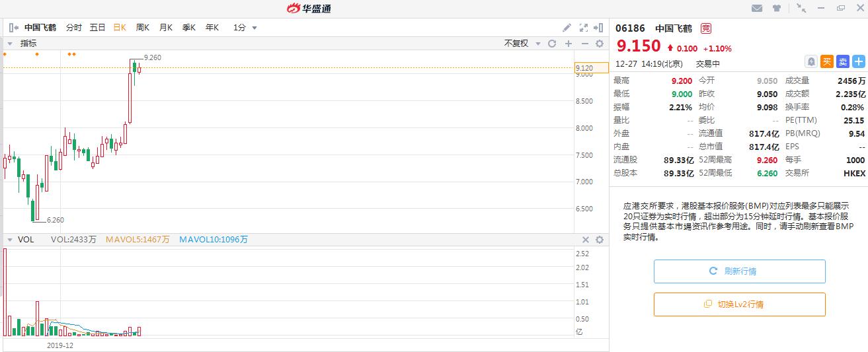868x352 pixels.
Task: Set a price alert with bell icon
Action: [811, 61]
